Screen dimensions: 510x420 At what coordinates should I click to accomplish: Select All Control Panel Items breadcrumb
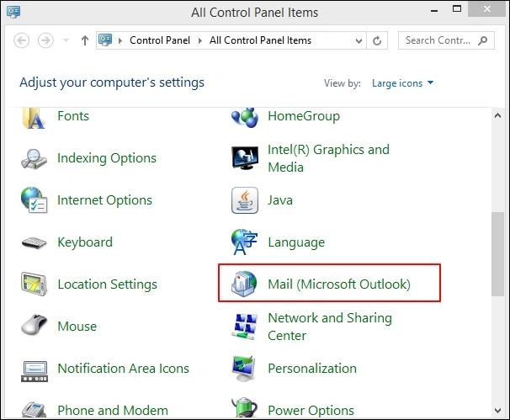click(x=260, y=40)
